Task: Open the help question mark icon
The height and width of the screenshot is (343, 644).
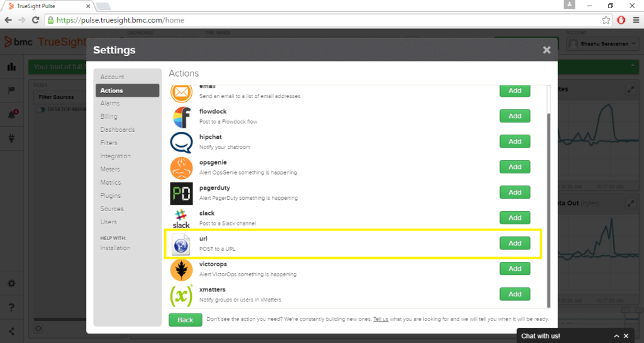Action: (x=11, y=307)
